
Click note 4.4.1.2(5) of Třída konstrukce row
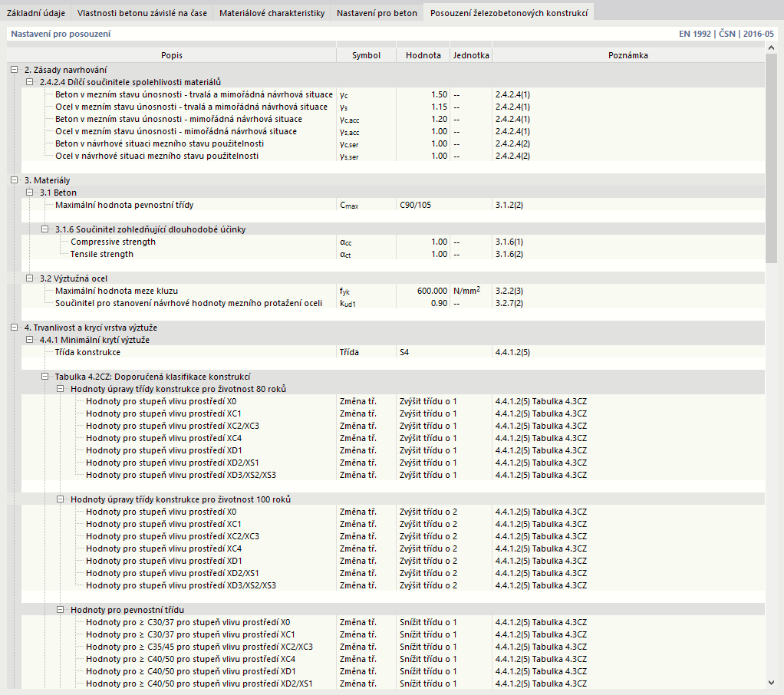pos(512,353)
